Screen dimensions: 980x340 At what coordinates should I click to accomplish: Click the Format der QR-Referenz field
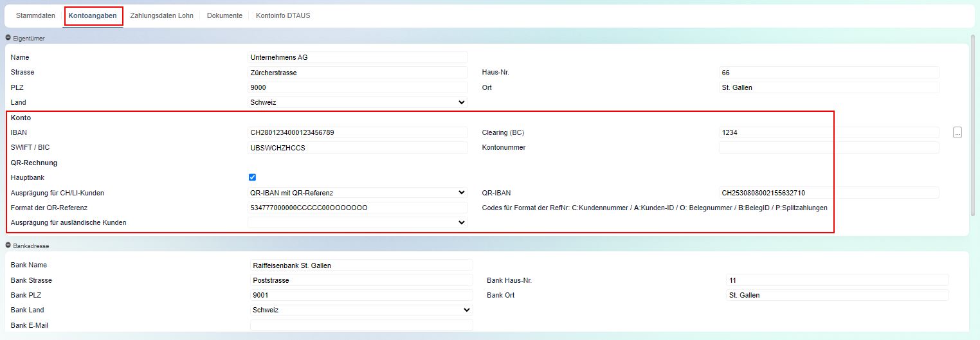(x=358, y=208)
